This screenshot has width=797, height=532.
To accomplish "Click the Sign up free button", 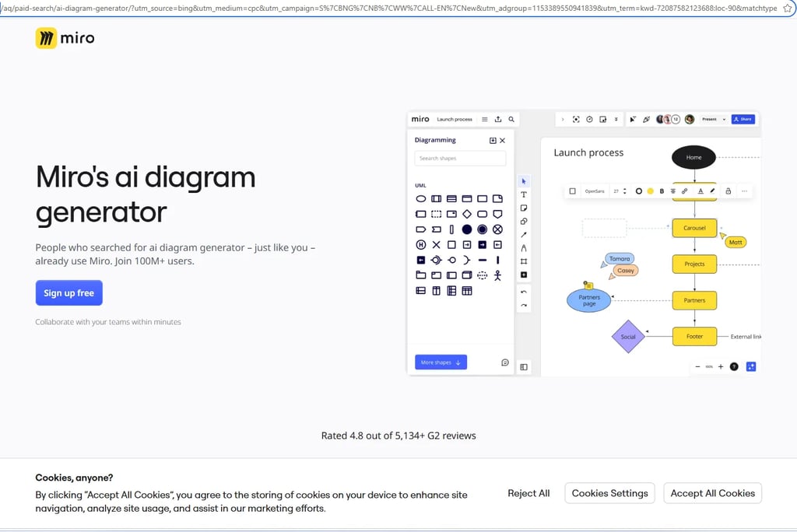I will [x=69, y=292].
